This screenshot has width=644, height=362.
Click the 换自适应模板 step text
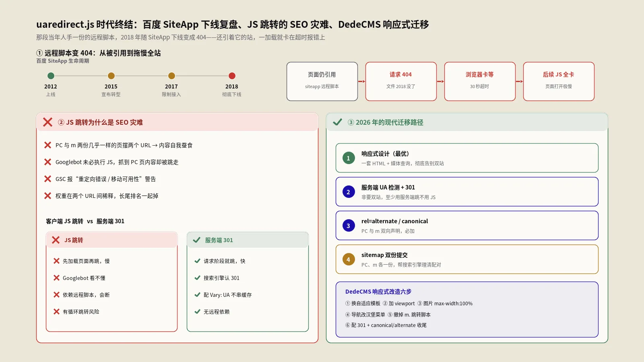[363, 304]
